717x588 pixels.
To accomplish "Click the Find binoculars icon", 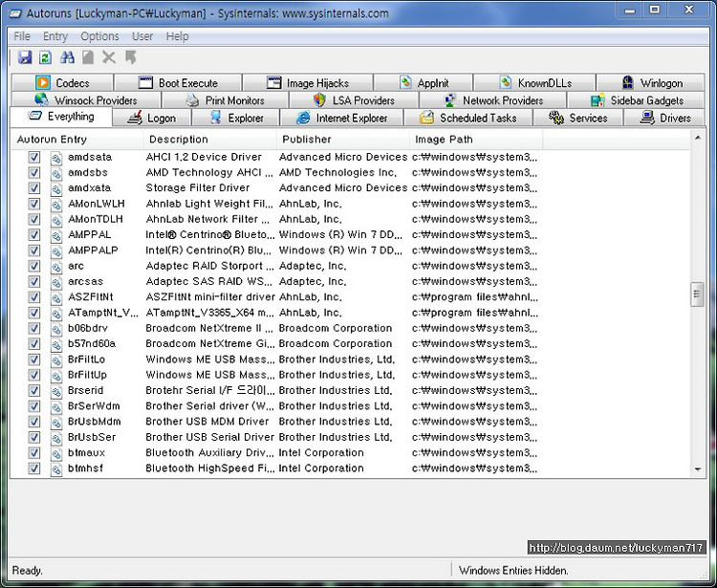I will pos(67,57).
